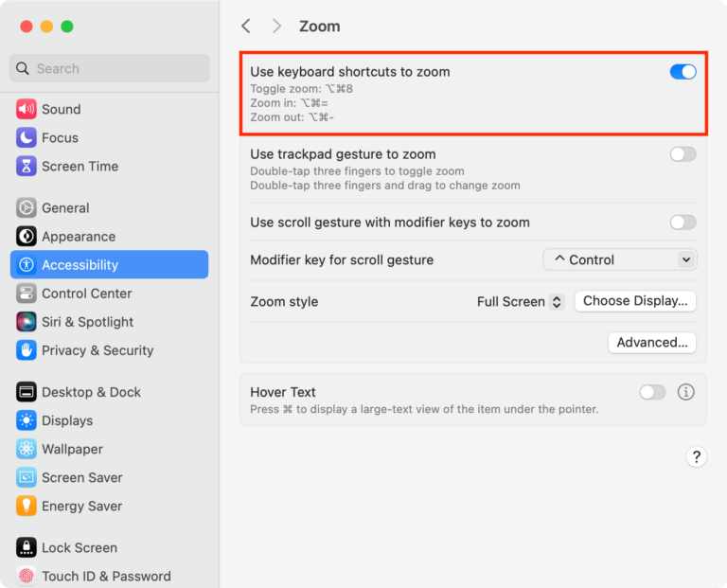The image size is (727, 588).
Task: Open General settings pane
Action: coord(65,207)
